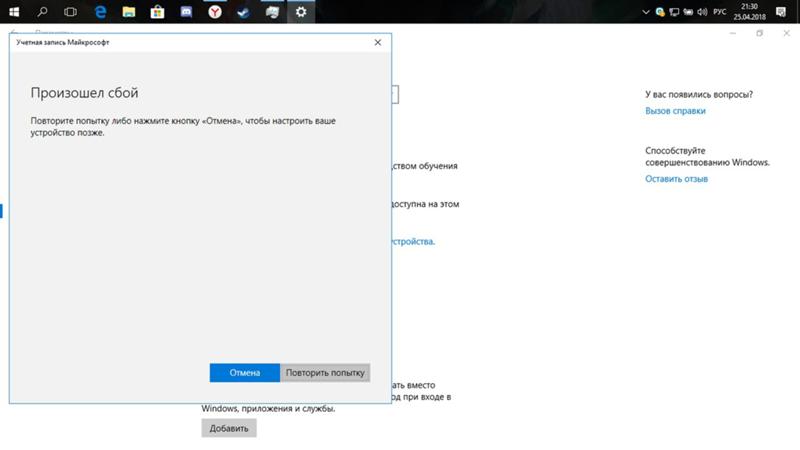The height and width of the screenshot is (450, 800).
Task: Switch input language РУС indicator
Action: (719, 12)
